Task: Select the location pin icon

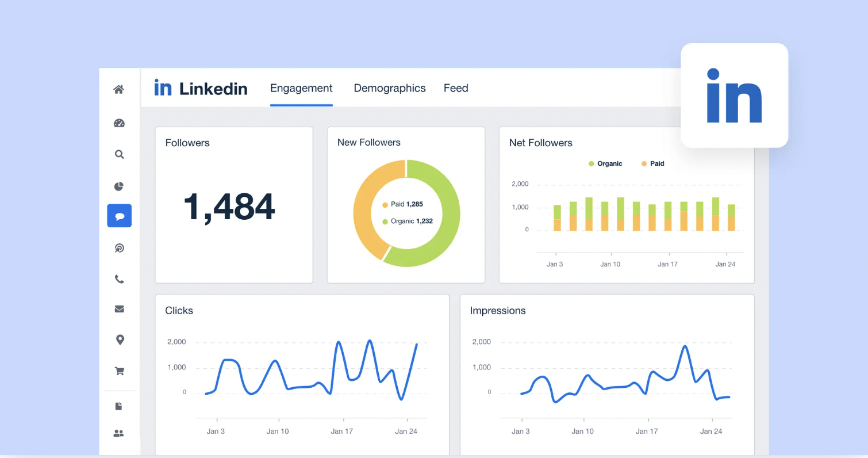Action: [119, 339]
